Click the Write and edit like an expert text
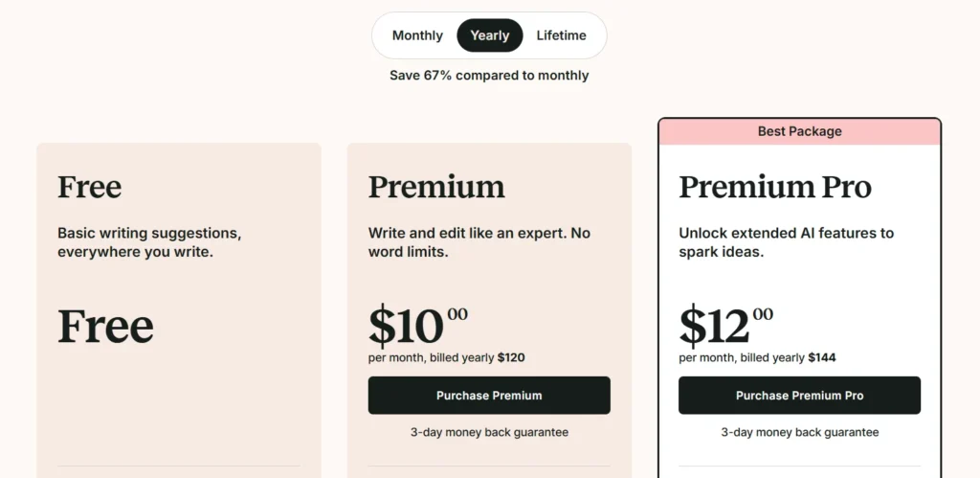 tap(479, 242)
